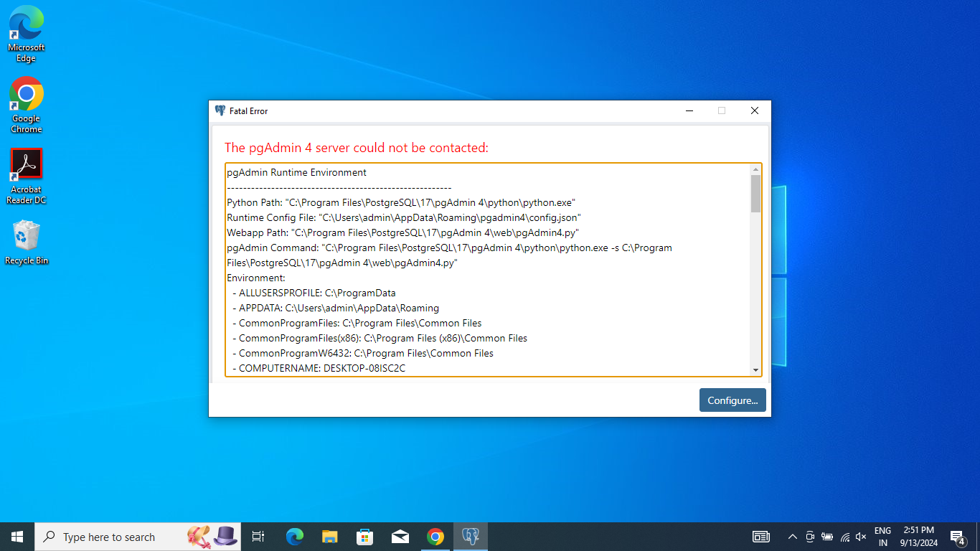Viewport: 980px width, 551px height.
Task: Open Google Chrome from the taskbar
Action: click(x=435, y=537)
